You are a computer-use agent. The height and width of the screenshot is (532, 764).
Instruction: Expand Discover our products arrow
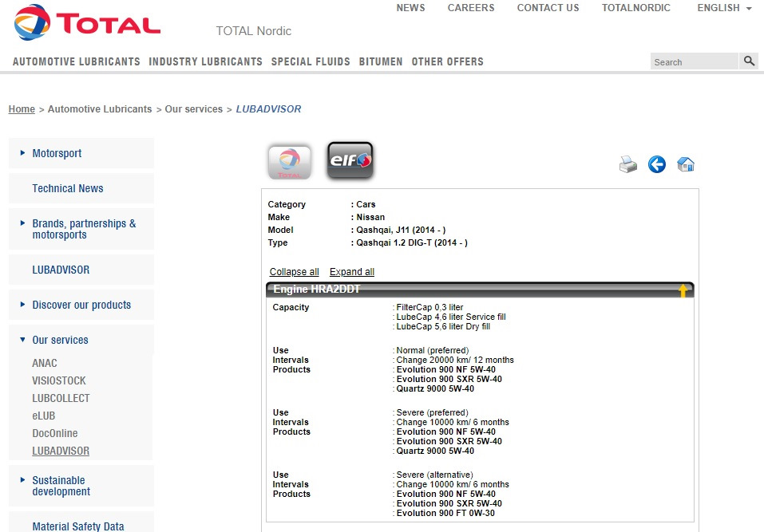point(22,304)
